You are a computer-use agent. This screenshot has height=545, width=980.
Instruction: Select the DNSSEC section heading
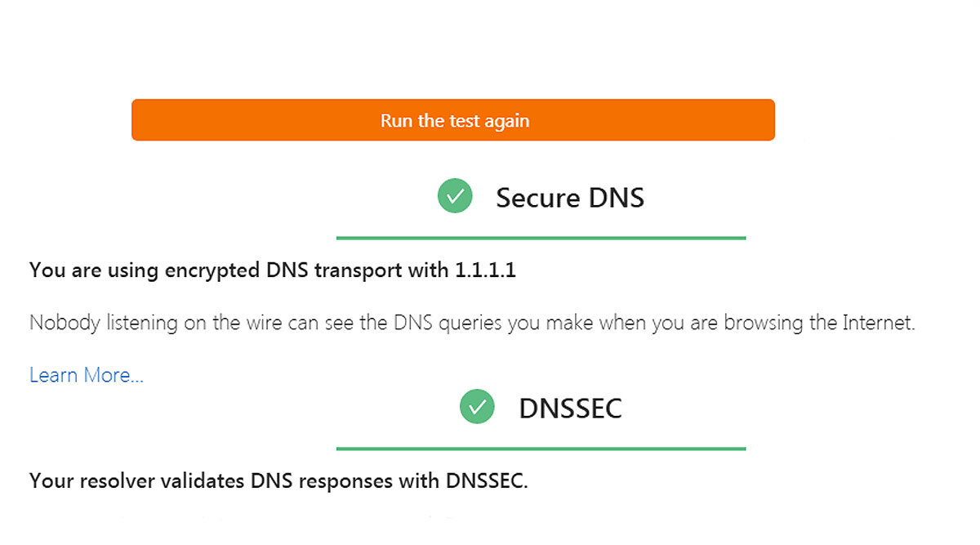tap(570, 408)
